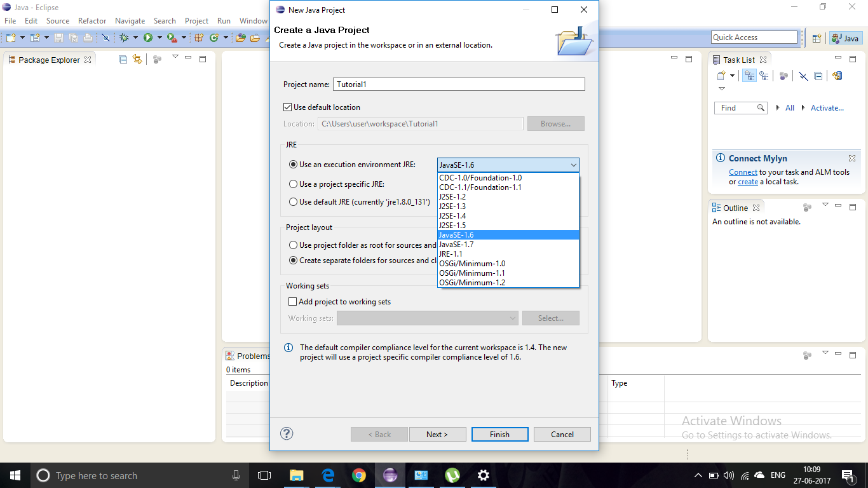Open the Run button dropdown arrow
Screen dimensions: 868x488
click(x=159, y=37)
